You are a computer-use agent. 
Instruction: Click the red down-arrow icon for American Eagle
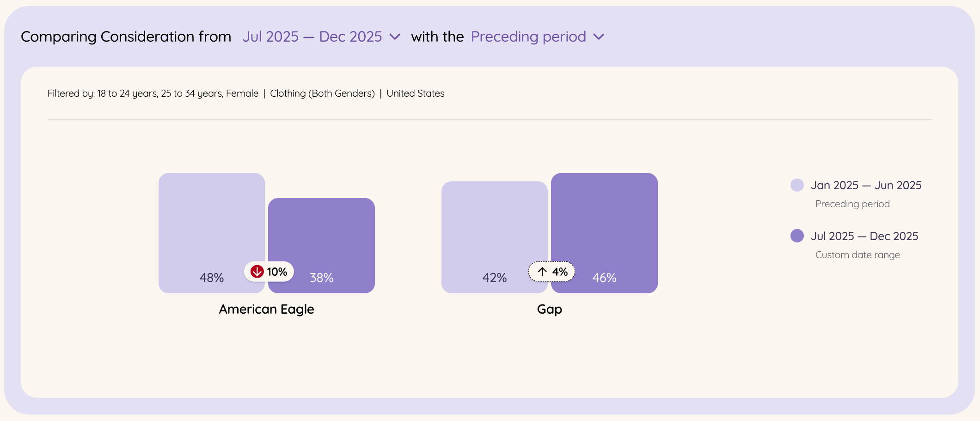tap(257, 272)
